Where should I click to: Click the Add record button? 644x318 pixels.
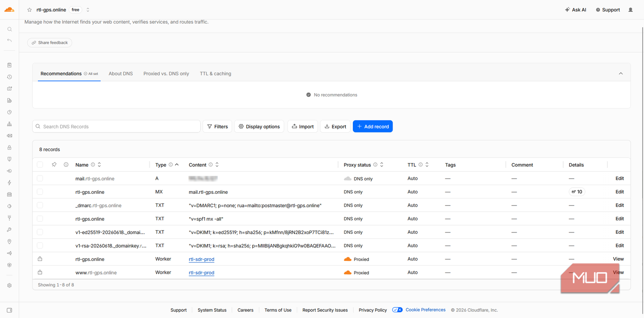click(373, 127)
